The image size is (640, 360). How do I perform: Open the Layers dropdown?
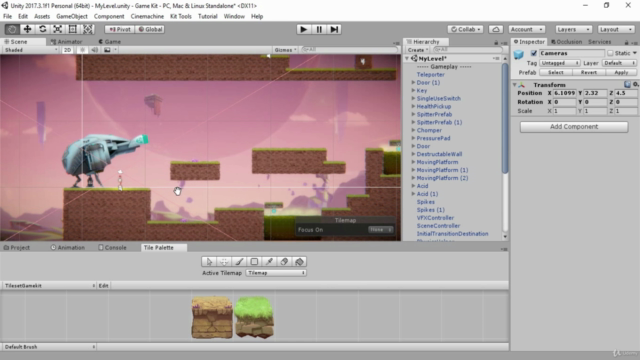click(573, 29)
